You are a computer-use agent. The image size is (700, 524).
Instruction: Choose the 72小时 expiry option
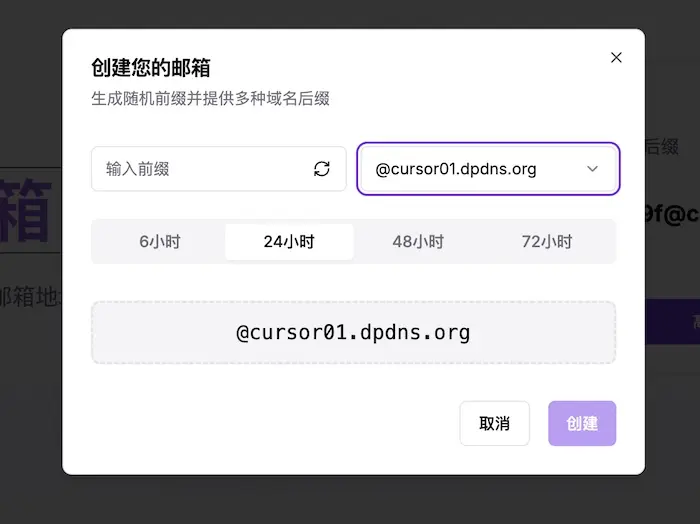pos(547,241)
